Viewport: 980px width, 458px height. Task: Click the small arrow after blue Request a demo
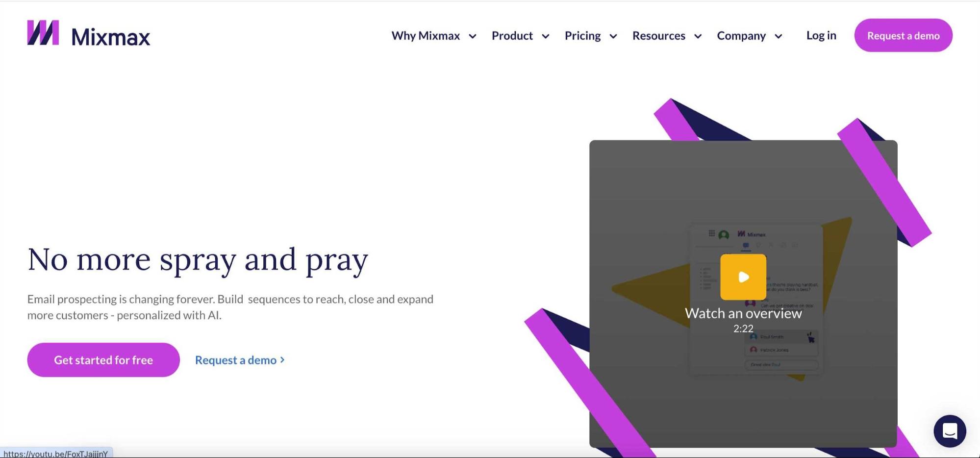pos(282,360)
